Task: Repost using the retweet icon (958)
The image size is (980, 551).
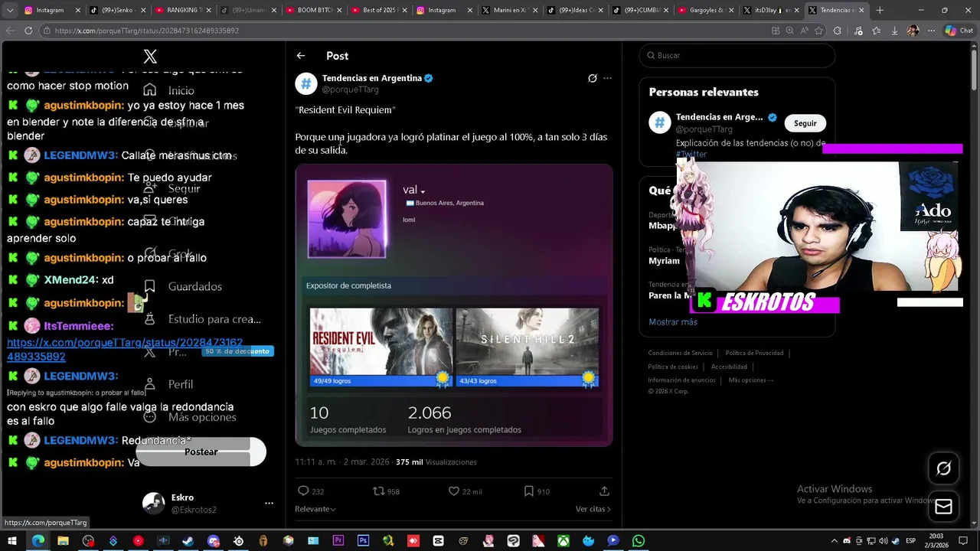Action: pos(378,491)
